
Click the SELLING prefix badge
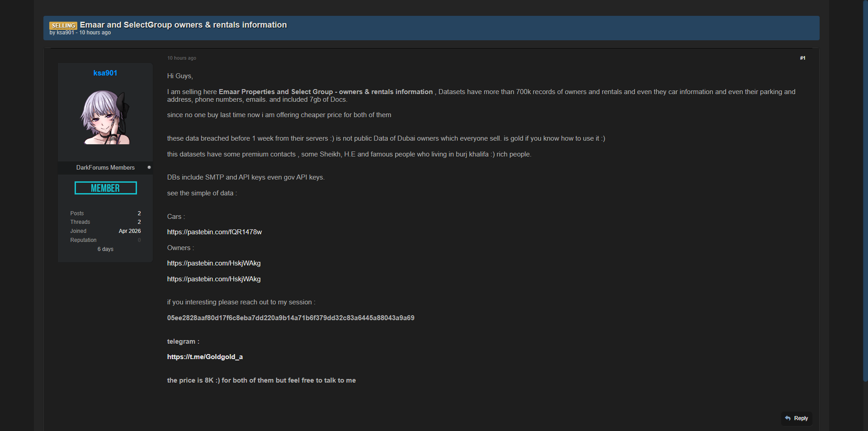(63, 26)
